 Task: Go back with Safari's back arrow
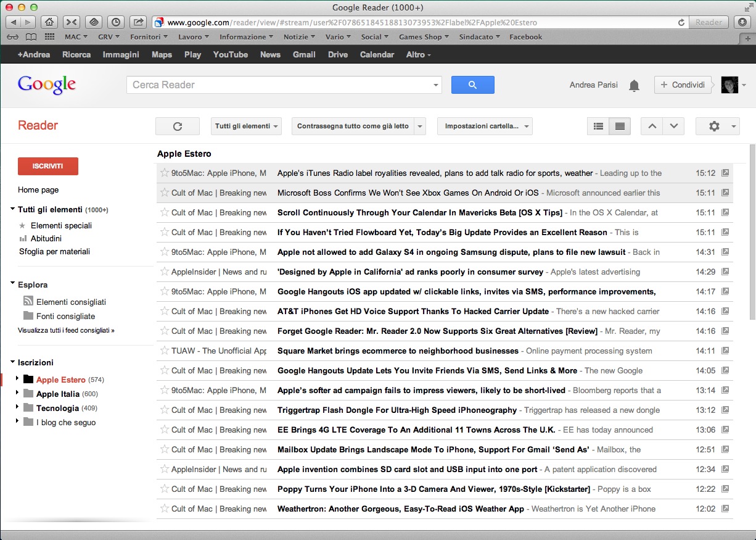(14, 22)
